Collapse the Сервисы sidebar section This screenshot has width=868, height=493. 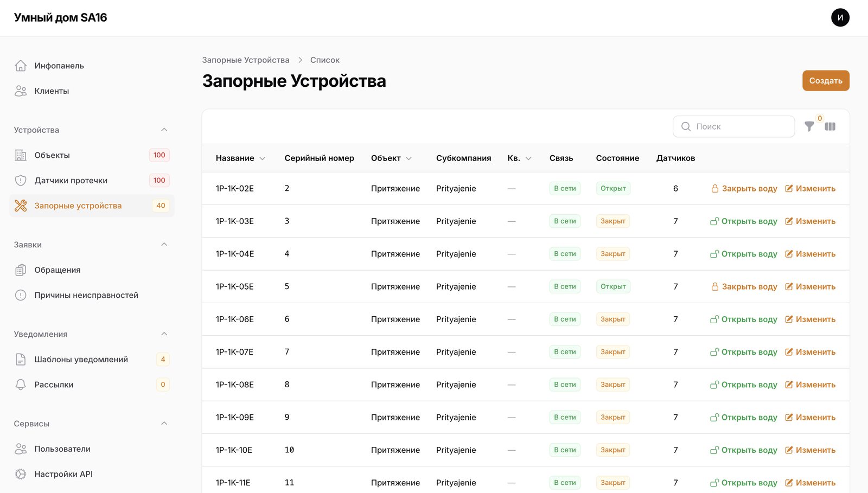164,424
